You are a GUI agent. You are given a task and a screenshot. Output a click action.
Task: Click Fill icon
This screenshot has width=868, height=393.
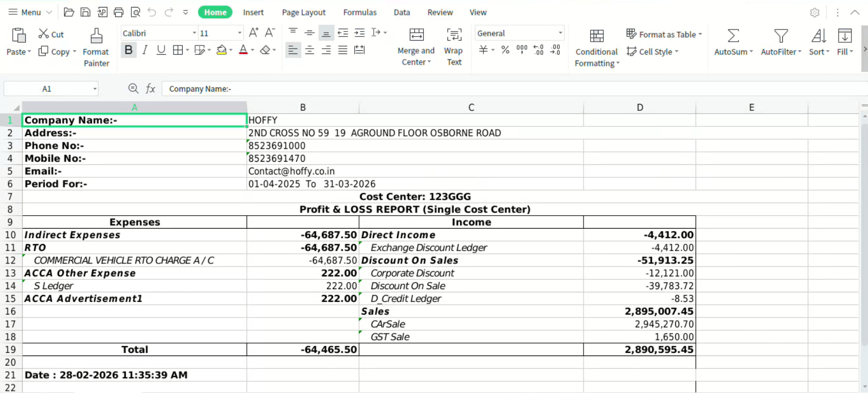point(845,36)
